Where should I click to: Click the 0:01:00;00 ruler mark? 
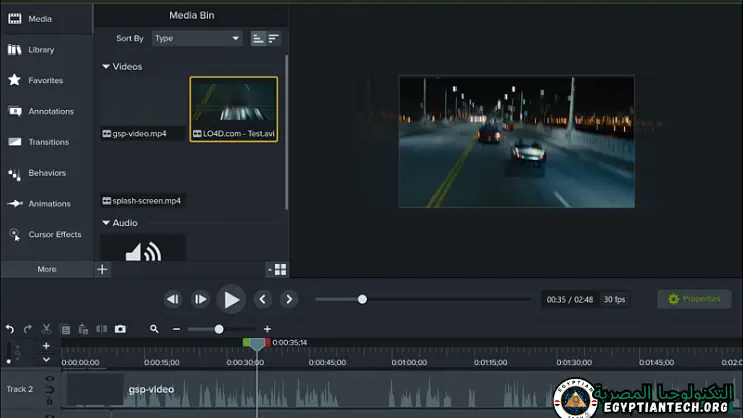pos(409,363)
